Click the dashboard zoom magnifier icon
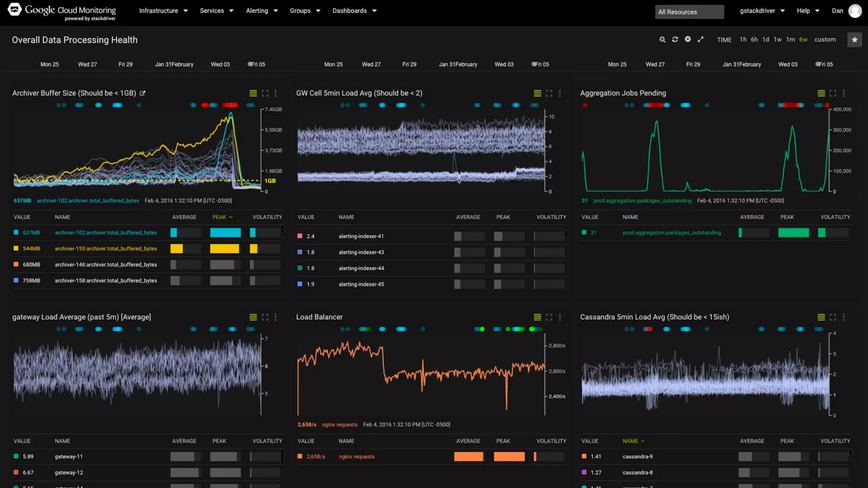The width and height of the screenshot is (868, 488). [x=662, y=39]
